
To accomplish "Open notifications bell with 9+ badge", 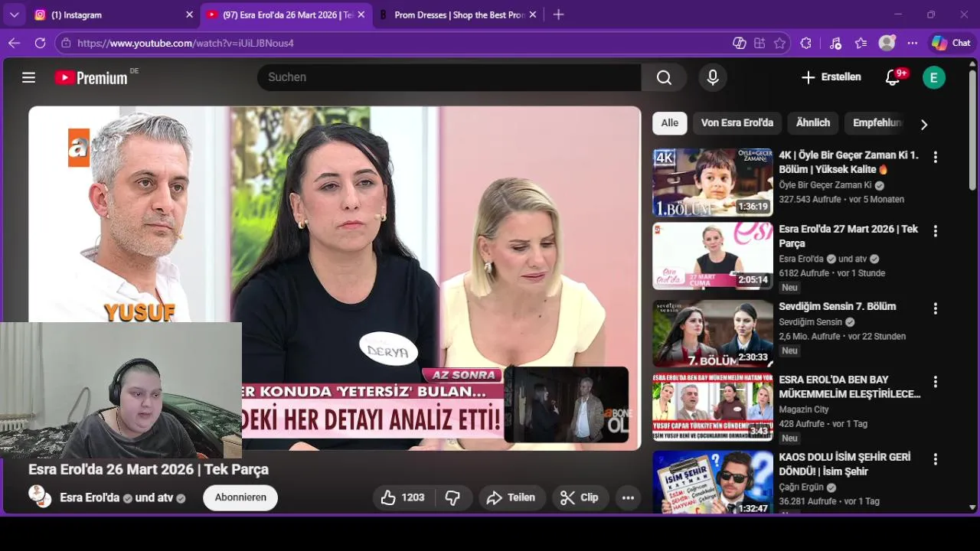I will coord(893,77).
